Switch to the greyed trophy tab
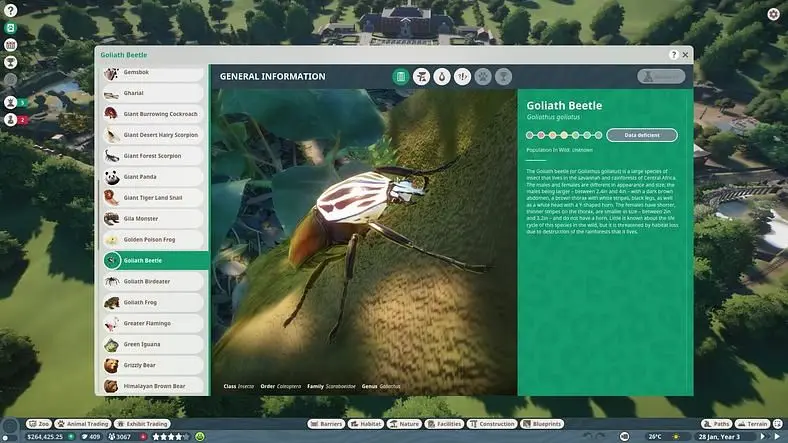Screen dimensions: 788x443 pyautogui.click(x=503, y=77)
